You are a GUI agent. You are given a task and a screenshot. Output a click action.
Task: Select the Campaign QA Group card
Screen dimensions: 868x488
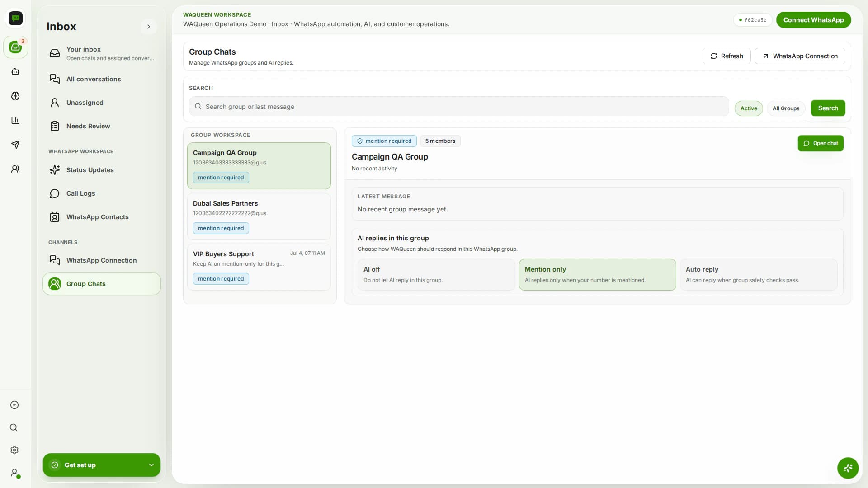tap(259, 166)
